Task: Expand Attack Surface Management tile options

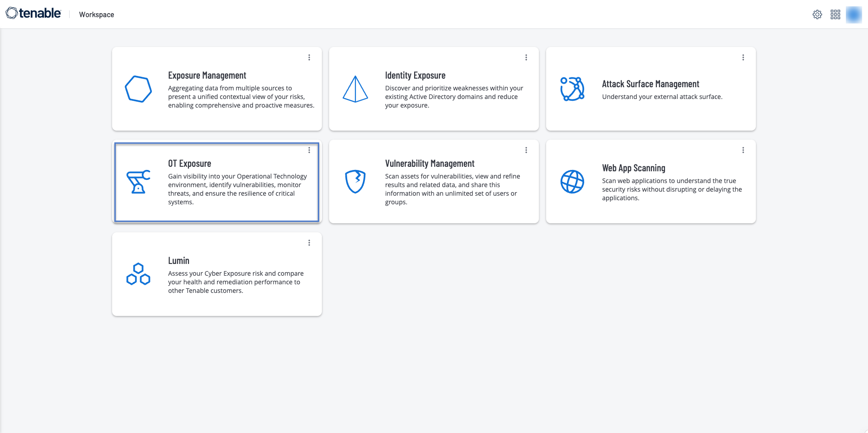Action: (743, 57)
